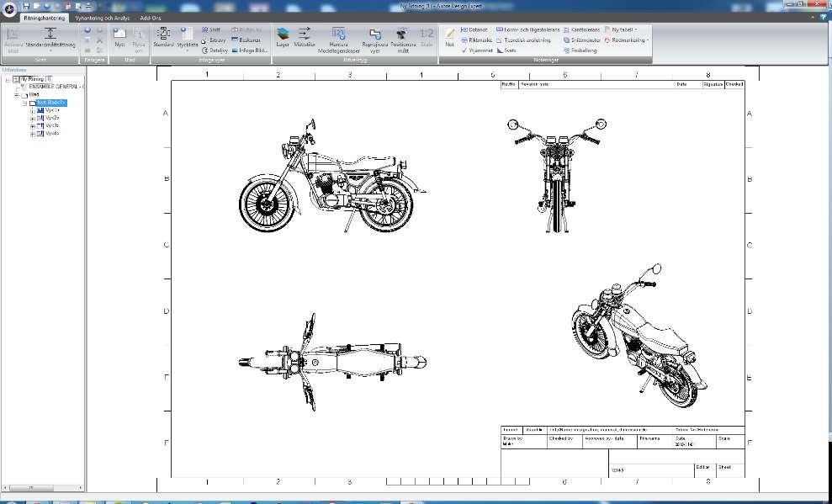Image resolution: width=832 pixels, height=504 pixels.
Task: Select the Fasballong tool
Action: click(x=580, y=50)
